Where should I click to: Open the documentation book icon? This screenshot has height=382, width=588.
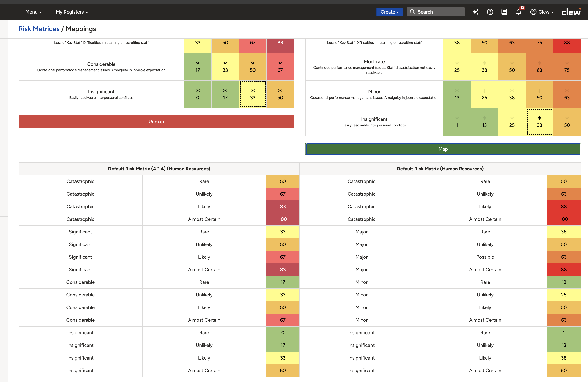click(504, 12)
